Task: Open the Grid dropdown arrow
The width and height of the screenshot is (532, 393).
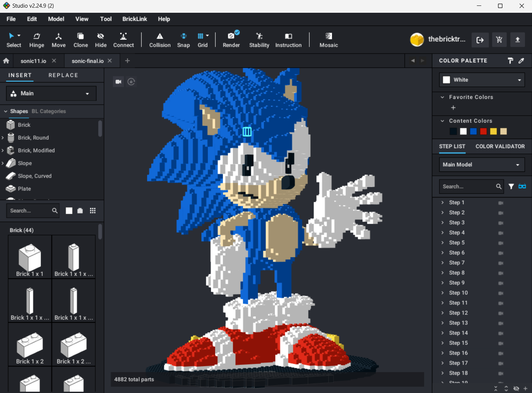Action: coord(207,36)
